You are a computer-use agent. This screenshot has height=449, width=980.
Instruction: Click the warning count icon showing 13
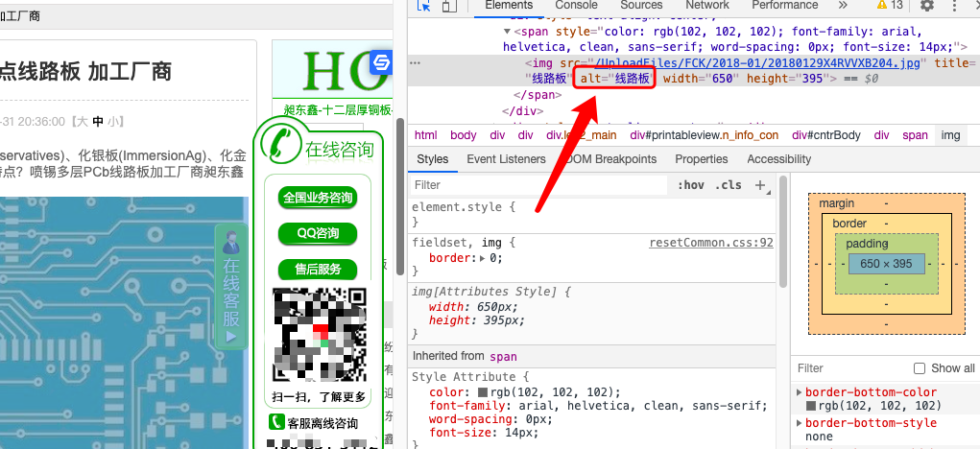889,6
